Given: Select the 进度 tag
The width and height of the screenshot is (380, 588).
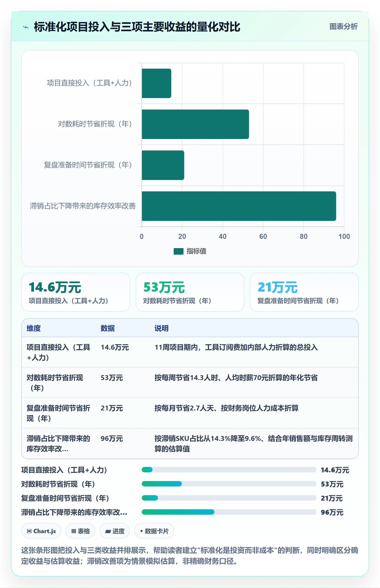Looking at the screenshot, I should (x=115, y=531).
